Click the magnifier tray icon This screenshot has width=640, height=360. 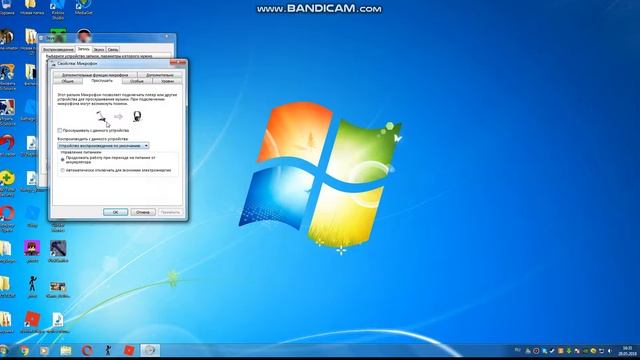(544, 351)
